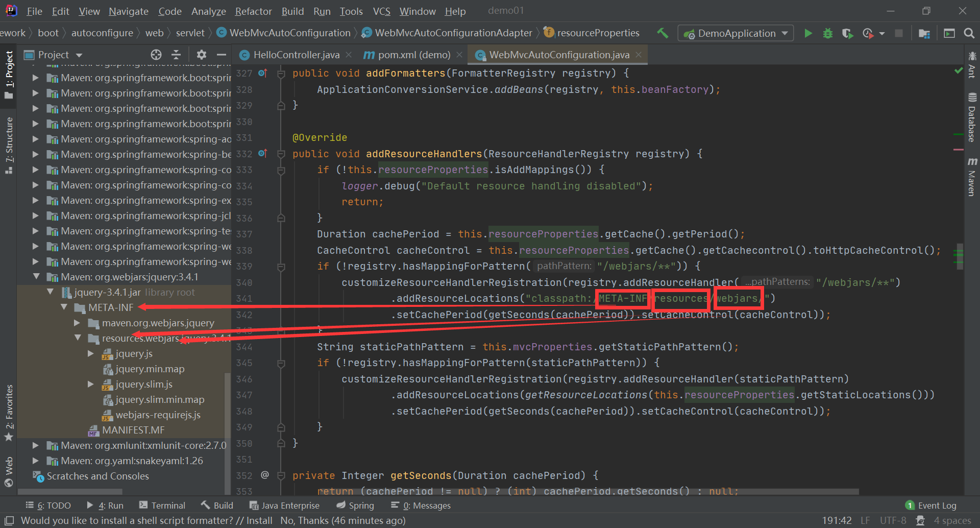Viewport: 980px width, 528px height.
Task: Open the 0: Messages tool window
Action: (x=421, y=506)
